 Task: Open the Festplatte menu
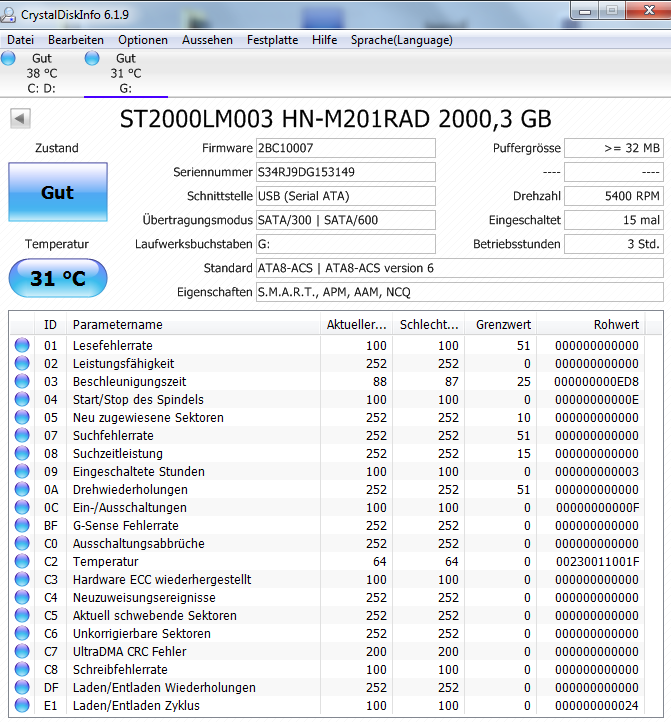[272, 40]
